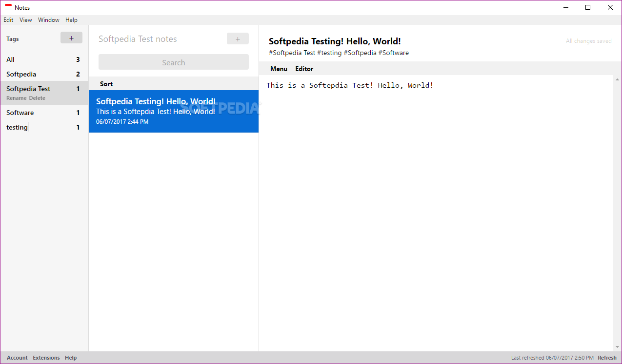Click into the note editor text

click(x=350, y=85)
